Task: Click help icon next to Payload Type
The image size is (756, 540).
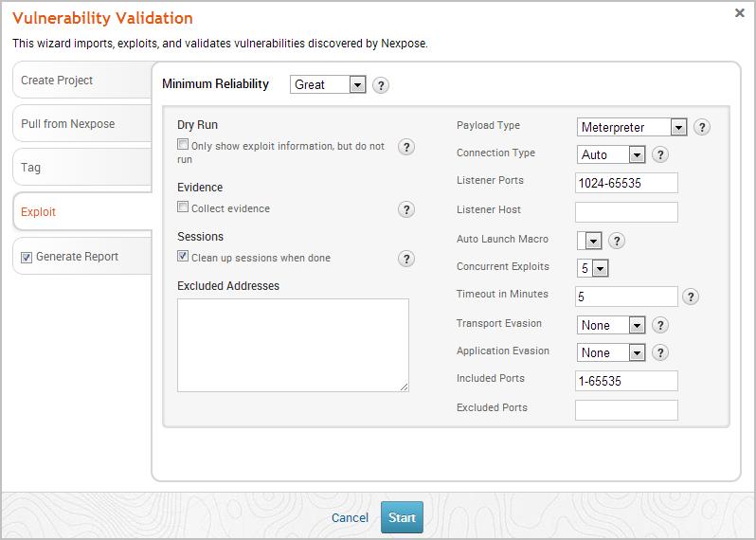Action: coord(702,127)
